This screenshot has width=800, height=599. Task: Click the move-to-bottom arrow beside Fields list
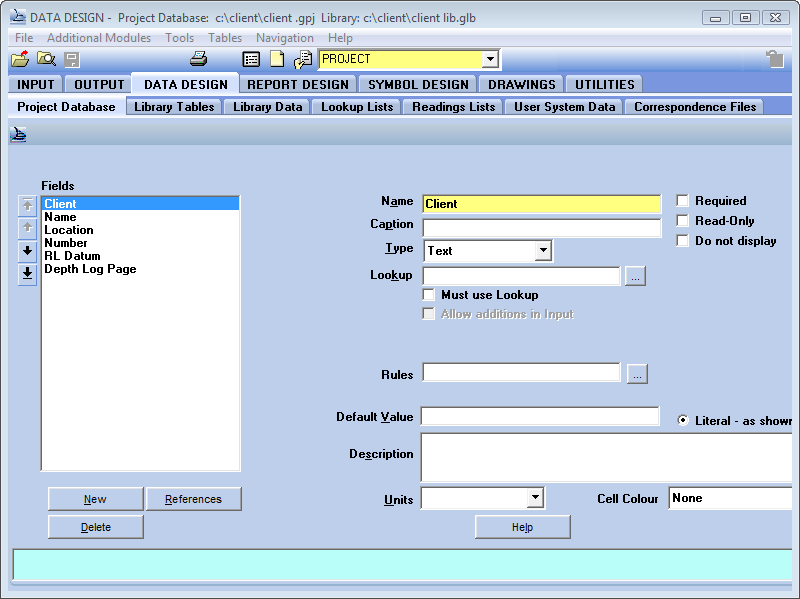[27, 274]
